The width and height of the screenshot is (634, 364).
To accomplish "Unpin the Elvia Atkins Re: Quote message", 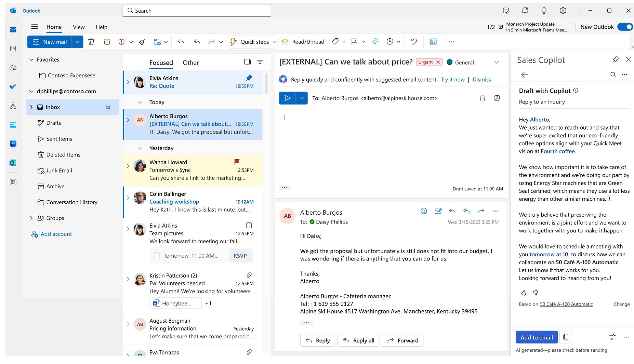I will [x=249, y=78].
